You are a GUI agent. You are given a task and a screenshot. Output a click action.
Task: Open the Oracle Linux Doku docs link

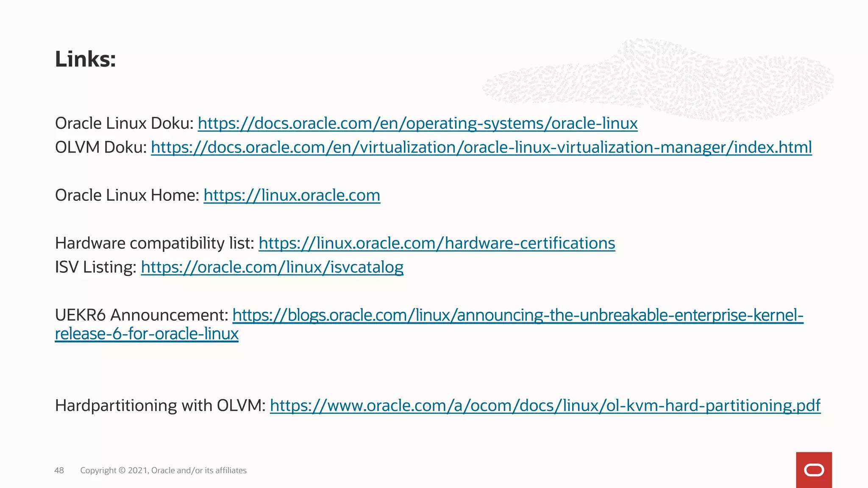[417, 123]
